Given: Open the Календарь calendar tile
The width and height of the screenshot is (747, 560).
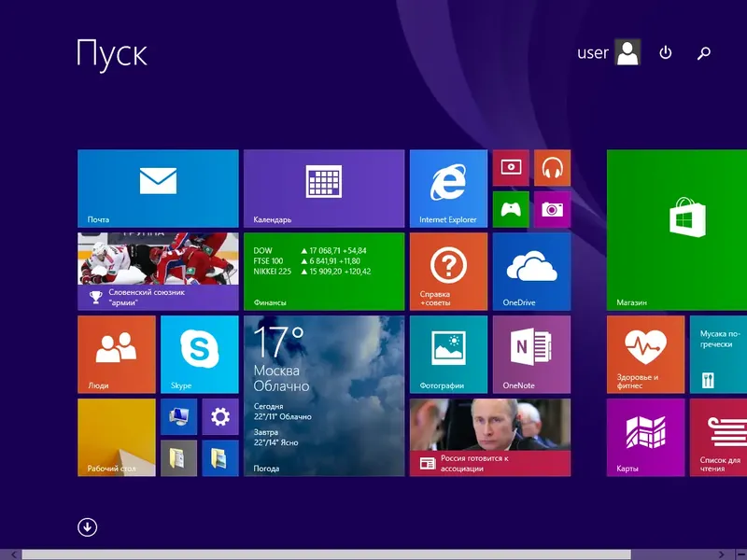Looking at the screenshot, I should point(324,189).
